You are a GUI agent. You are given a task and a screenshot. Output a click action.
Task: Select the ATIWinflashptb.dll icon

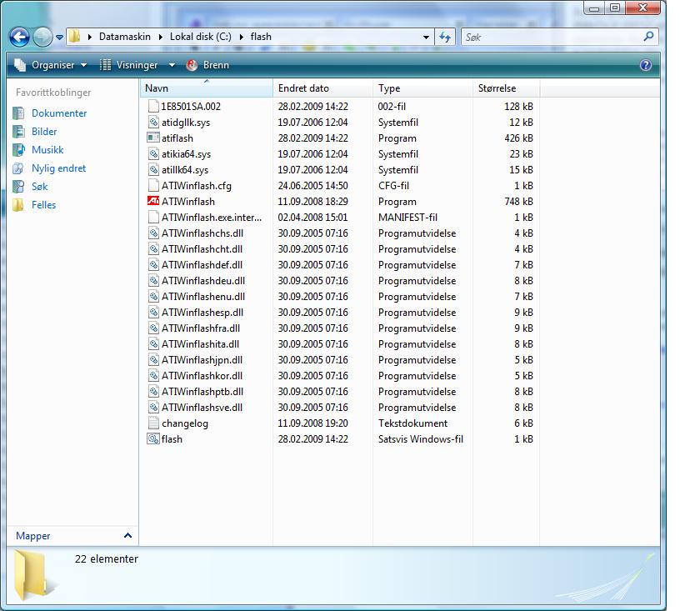[153, 392]
